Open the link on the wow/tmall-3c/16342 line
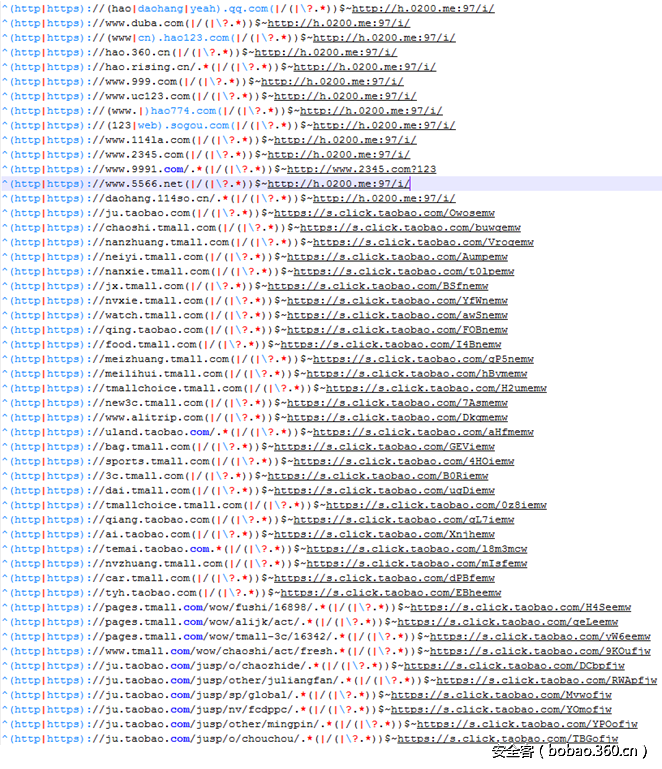The width and height of the screenshot is (662, 769). [x=540, y=637]
